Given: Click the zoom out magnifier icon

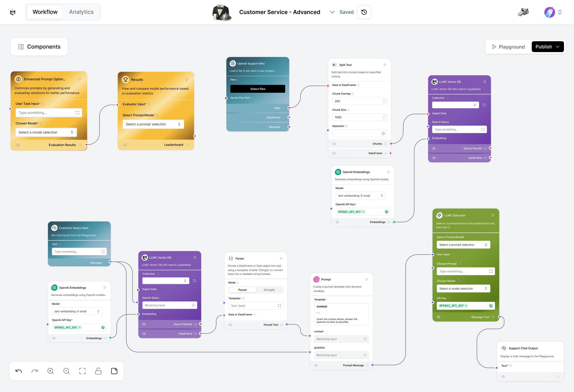Looking at the screenshot, I should pyautogui.click(x=66, y=371).
